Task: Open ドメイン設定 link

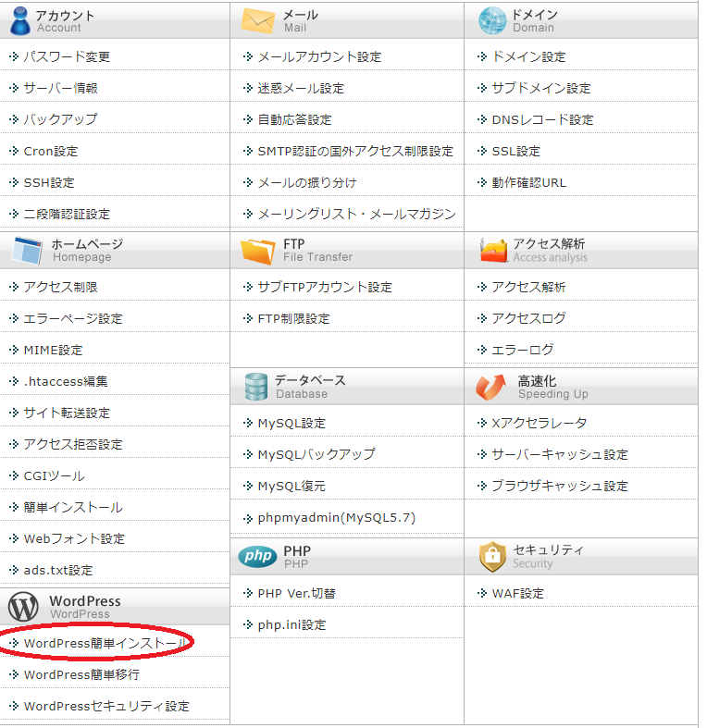Action: coord(529,56)
